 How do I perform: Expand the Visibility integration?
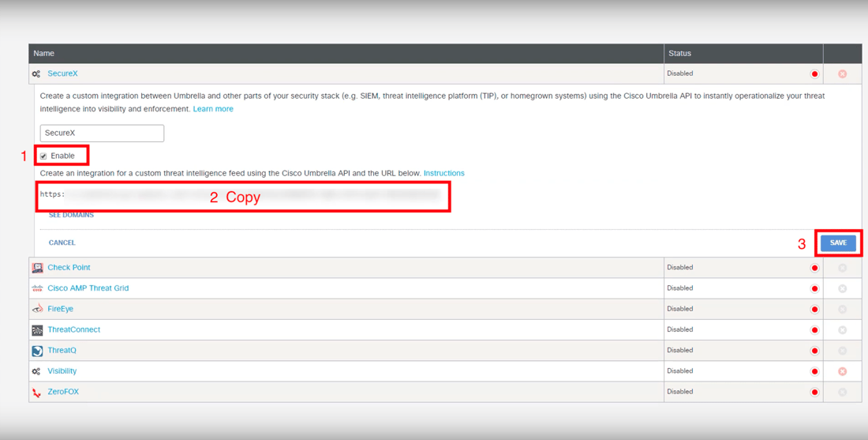62,370
